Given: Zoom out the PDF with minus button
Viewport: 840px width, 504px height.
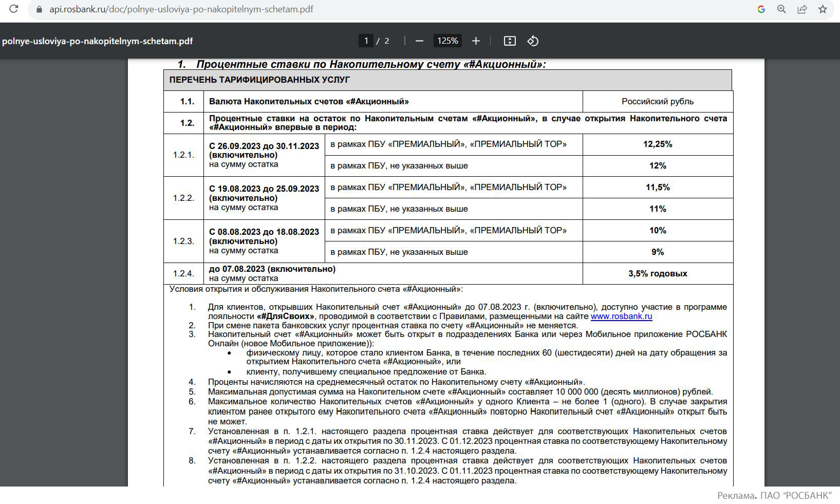Looking at the screenshot, I should 419,41.
